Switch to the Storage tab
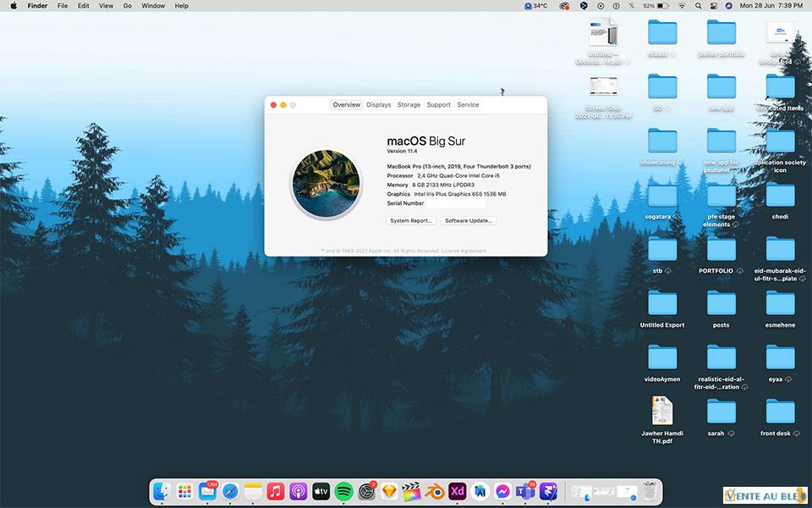This screenshot has width=812, height=508. (x=409, y=105)
